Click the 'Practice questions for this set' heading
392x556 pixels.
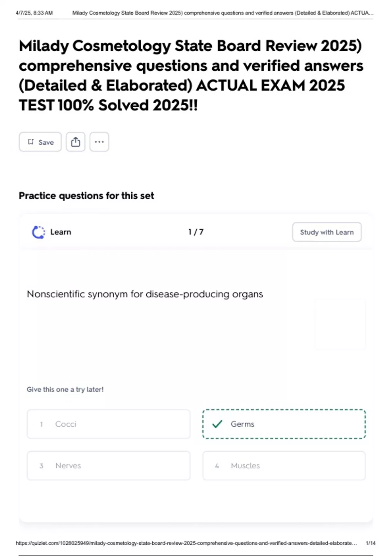86,196
